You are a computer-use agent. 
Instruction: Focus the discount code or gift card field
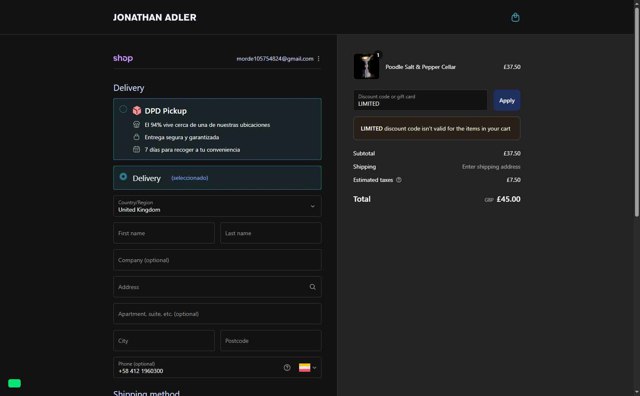(x=420, y=100)
